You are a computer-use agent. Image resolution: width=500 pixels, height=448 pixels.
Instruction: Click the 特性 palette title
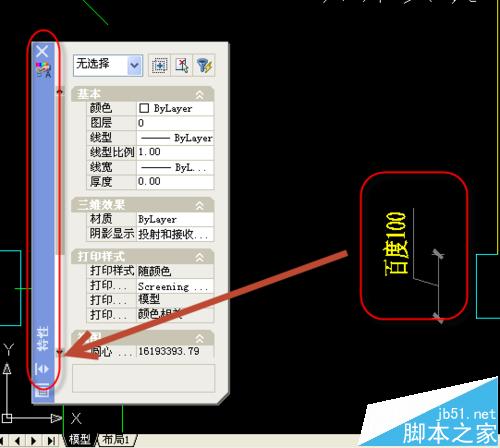tap(43, 339)
